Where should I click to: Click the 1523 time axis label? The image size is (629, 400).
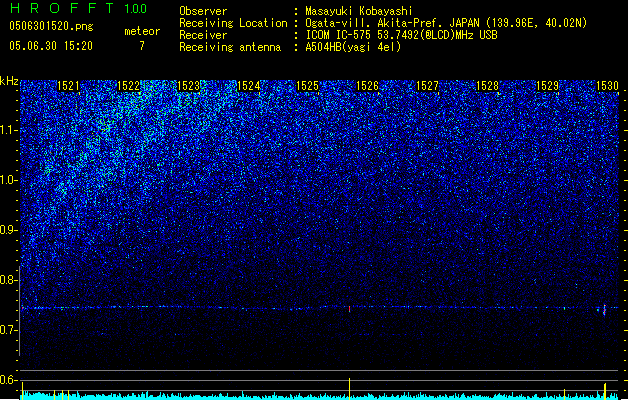tap(188, 86)
